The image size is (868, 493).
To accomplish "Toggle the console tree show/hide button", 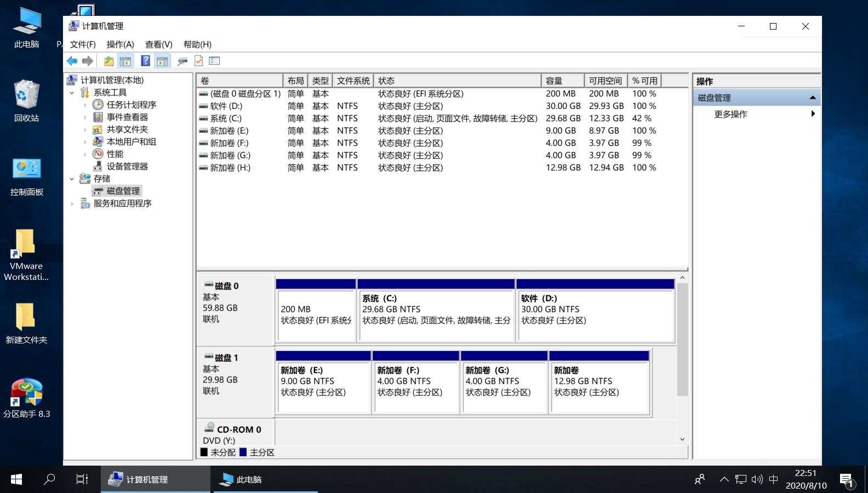I will point(125,61).
